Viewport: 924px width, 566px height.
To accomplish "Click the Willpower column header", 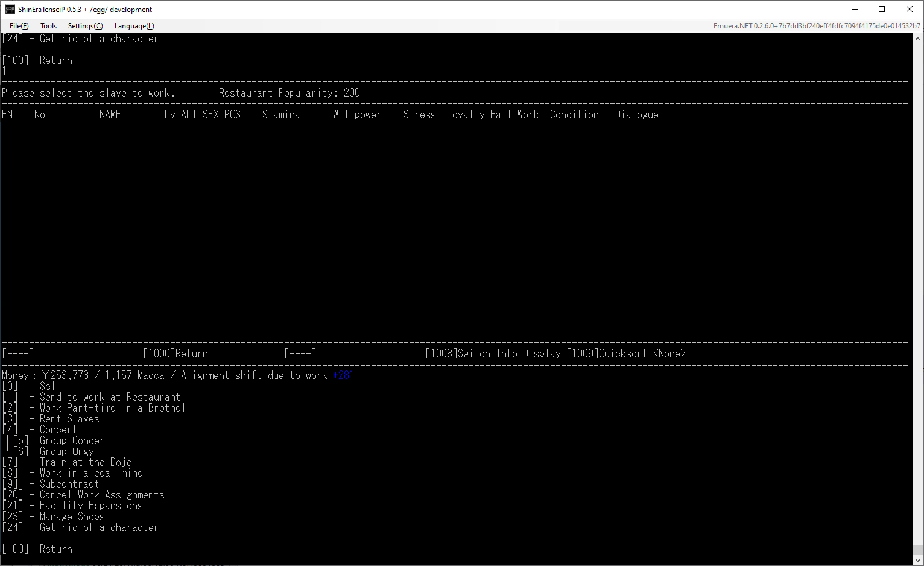I will point(357,115).
